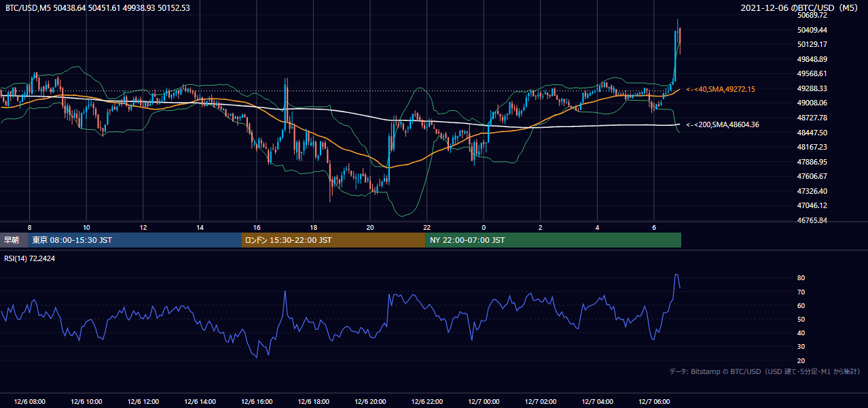
Task: Click the 12/6 10:00 date label
Action: [86, 401]
